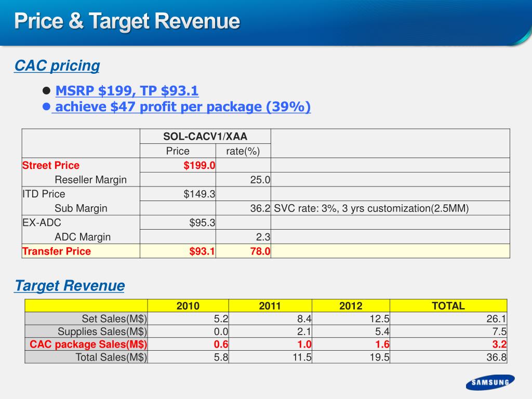Image resolution: width=532 pixels, height=399 pixels.
Task: Select the 'Reseller Margin' row label
Action: click(90, 179)
